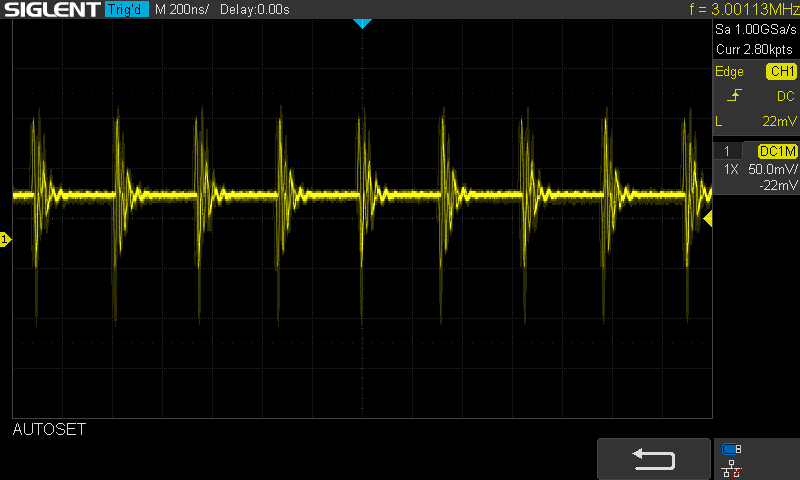
Task: Click the trigger level 22mV value
Action: click(779, 121)
